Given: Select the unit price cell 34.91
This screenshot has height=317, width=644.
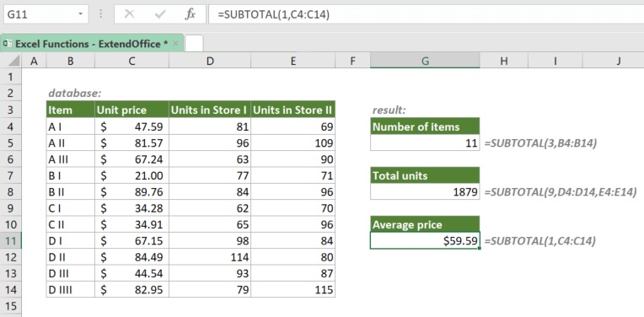Looking at the screenshot, I should tap(131, 224).
